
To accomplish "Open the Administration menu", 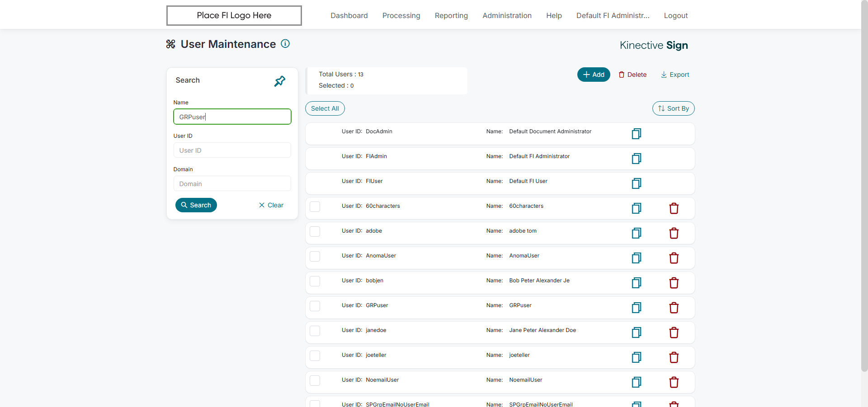I will tap(507, 15).
